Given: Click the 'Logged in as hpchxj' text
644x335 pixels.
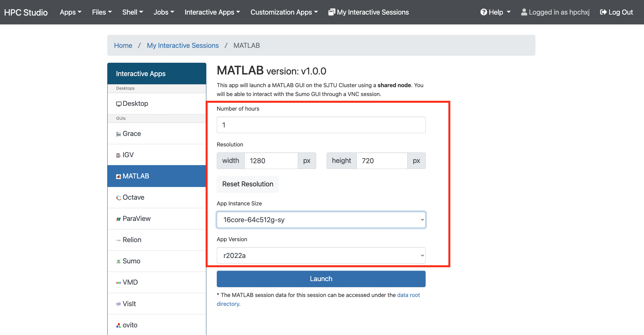Looking at the screenshot, I should 559,12.
